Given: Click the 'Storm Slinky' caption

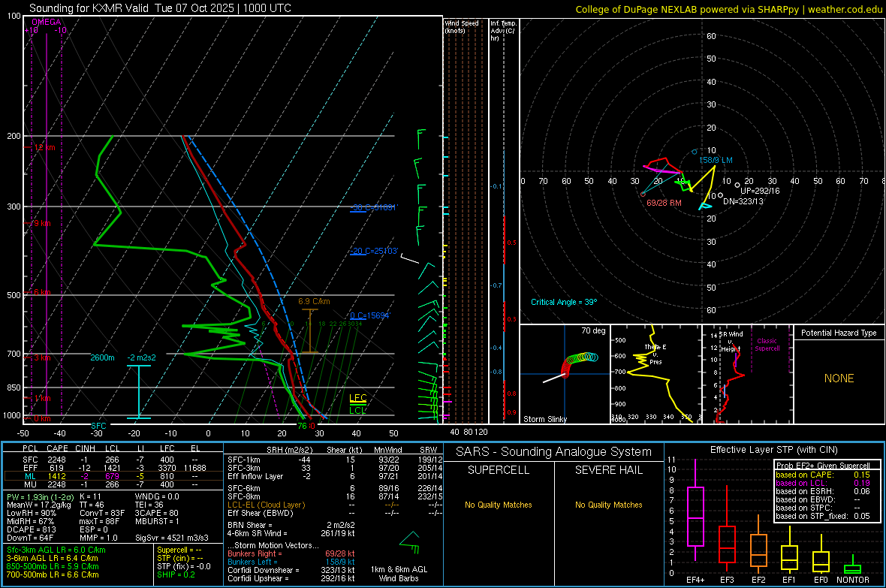Looking at the screenshot, I should pyautogui.click(x=544, y=419).
